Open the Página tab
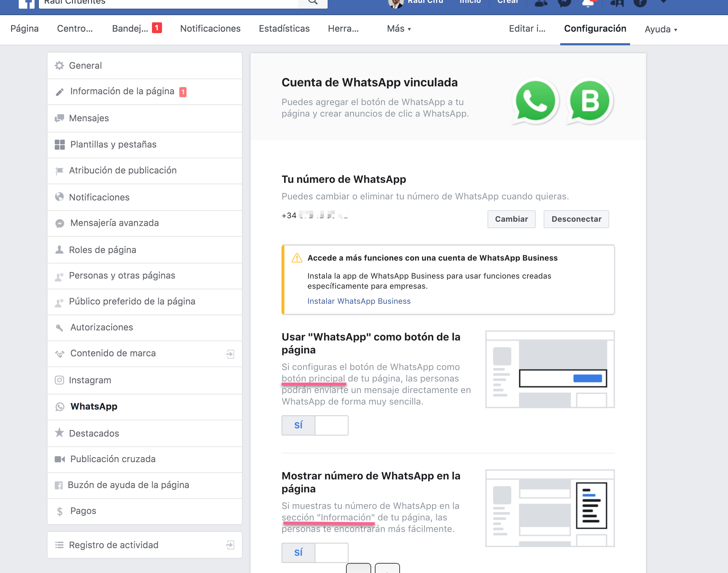 pyautogui.click(x=24, y=29)
